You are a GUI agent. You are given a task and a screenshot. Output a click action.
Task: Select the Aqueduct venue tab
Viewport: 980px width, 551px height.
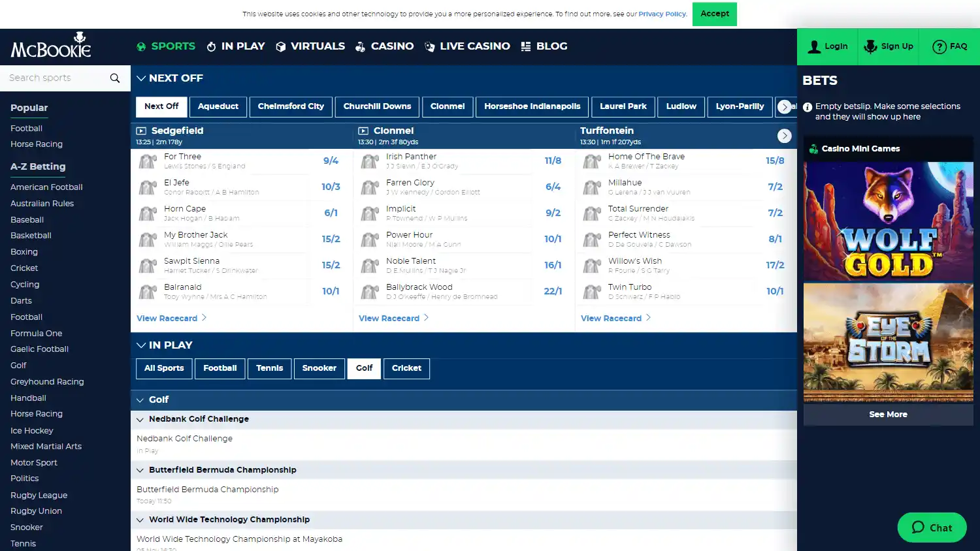coord(218,106)
